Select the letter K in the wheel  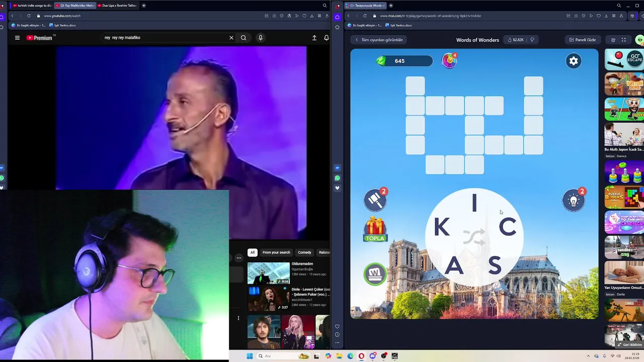(x=442, y=227)
